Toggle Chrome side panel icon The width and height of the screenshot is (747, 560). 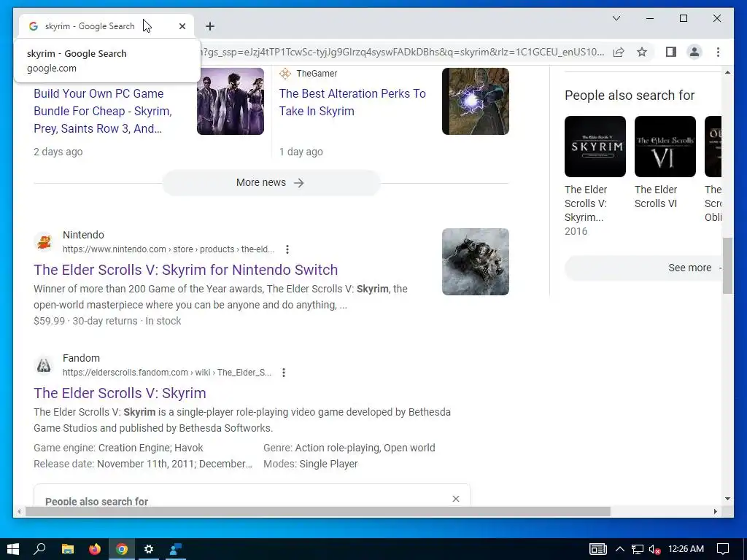671,52
